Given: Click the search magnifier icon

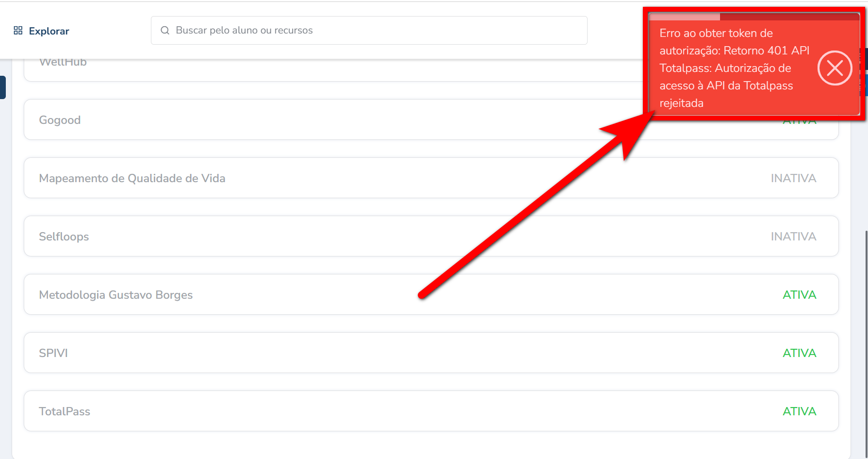Looking at the screenshot, I should 165,30.
